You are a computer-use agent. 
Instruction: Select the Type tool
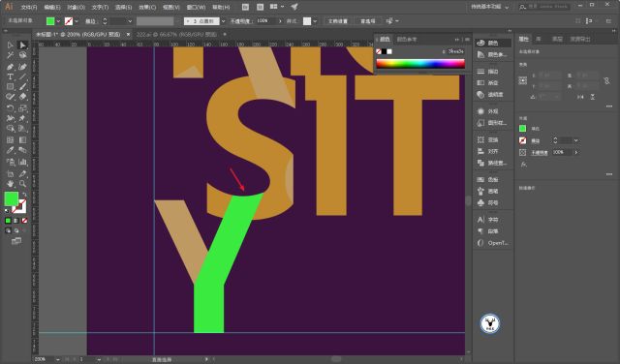pyautogui.click(x=11, y=76)
